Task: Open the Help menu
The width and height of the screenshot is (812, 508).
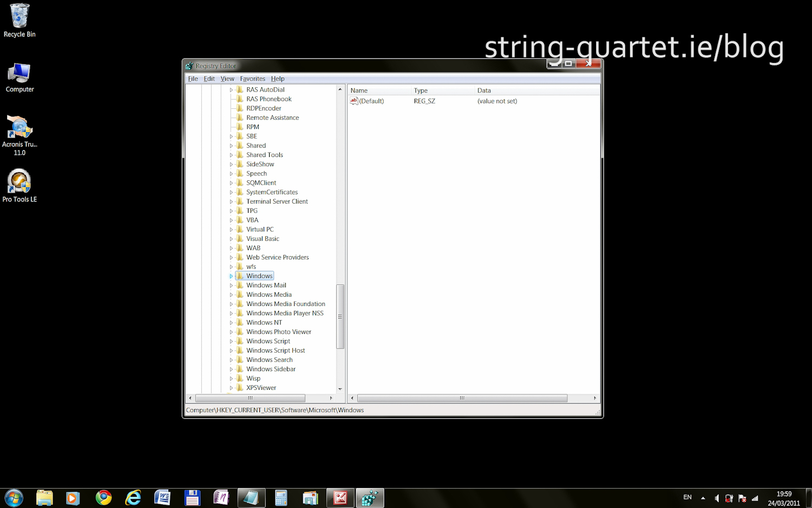Action: (x=278, y=79)
